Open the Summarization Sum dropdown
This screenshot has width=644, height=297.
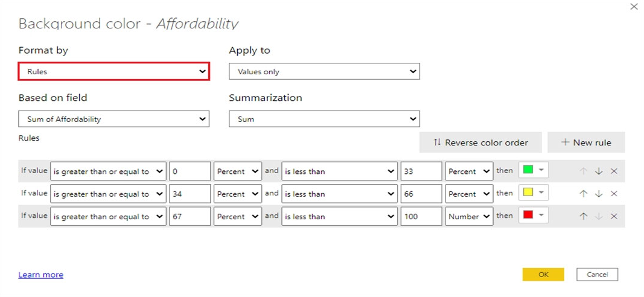tap(325, 119)
